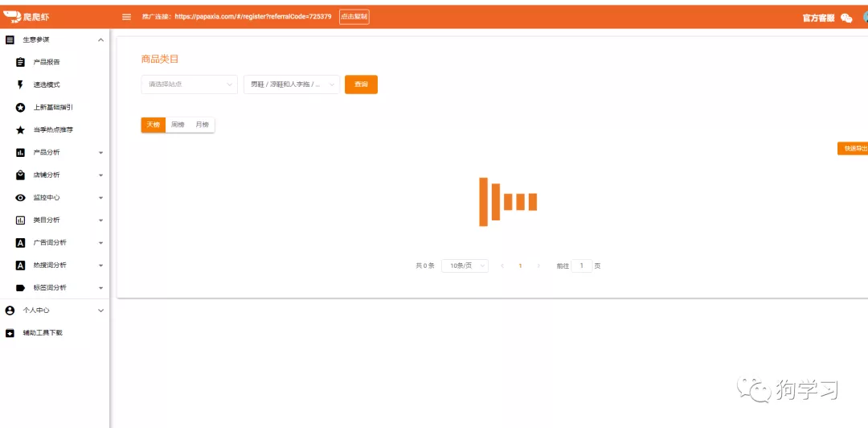Viewport: 868px width, 428px height.
Task: Click the 店铺分析 shopping bag icon
Action: tap(20, 175)
